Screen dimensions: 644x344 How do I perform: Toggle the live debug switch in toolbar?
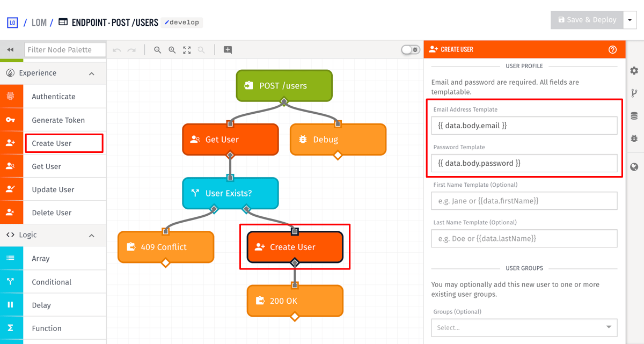click(411, 49)
